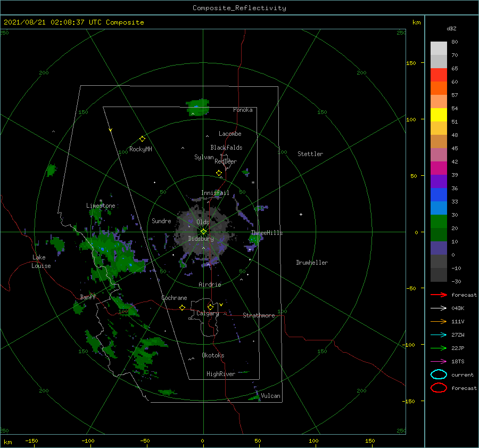Select the Vulcan city label
The width and height of the screenshot is (479, 448).
pyautogui.click(x=270, y=396)
